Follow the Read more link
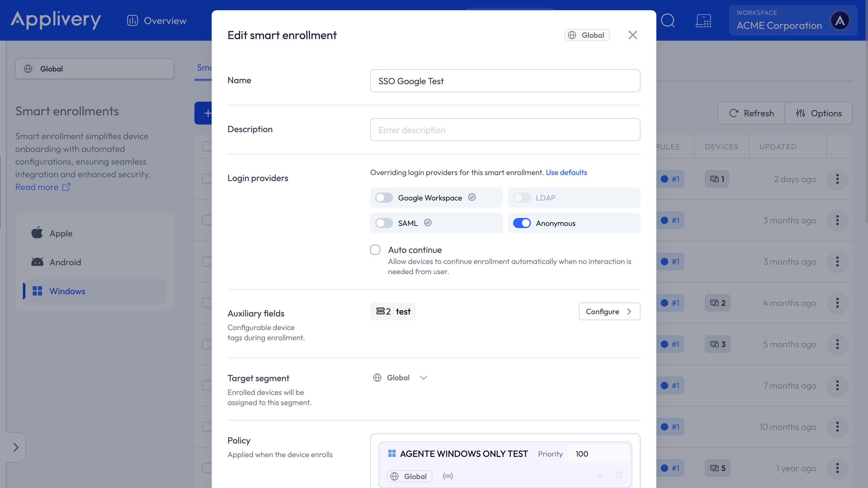The image size is (868, 488). click(43, 187)
